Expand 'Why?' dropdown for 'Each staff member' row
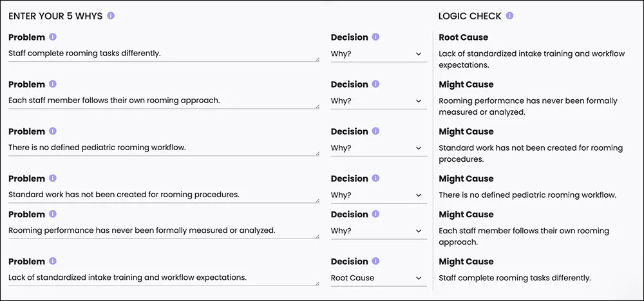The height and width of the screenshot is (301, 644). pos(378,101)
